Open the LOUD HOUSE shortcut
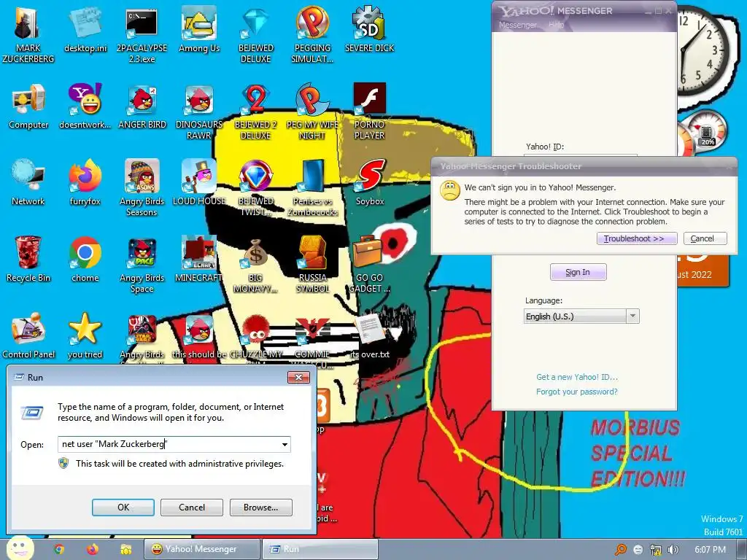747x560 pixels. (x=198, y=176)
